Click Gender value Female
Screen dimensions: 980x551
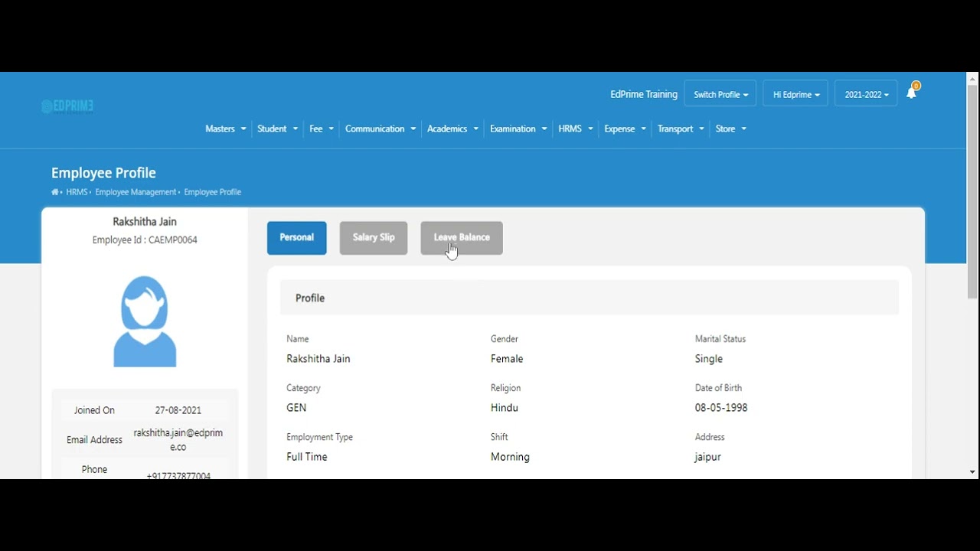tap(507, 358)
